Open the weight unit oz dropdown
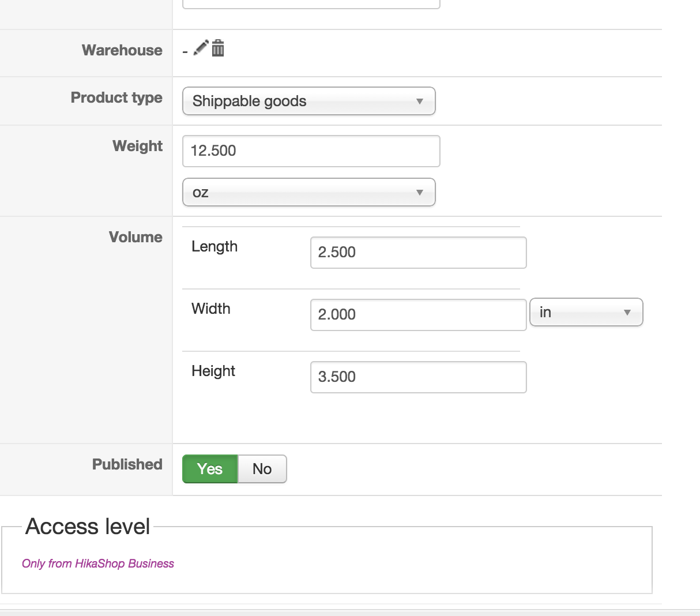The height and width of the screenshot is (616, 700). click(308, 192)
